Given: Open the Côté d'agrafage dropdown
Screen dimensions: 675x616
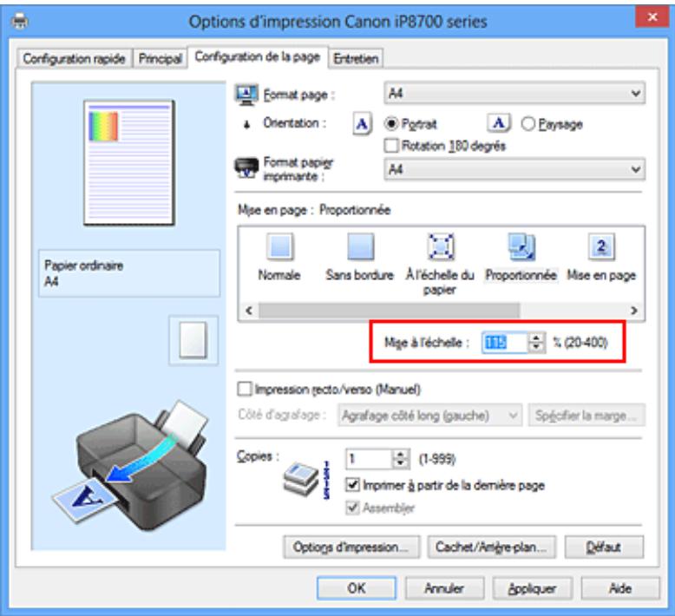Looking at the screenshot, I should tap(429, 416).
